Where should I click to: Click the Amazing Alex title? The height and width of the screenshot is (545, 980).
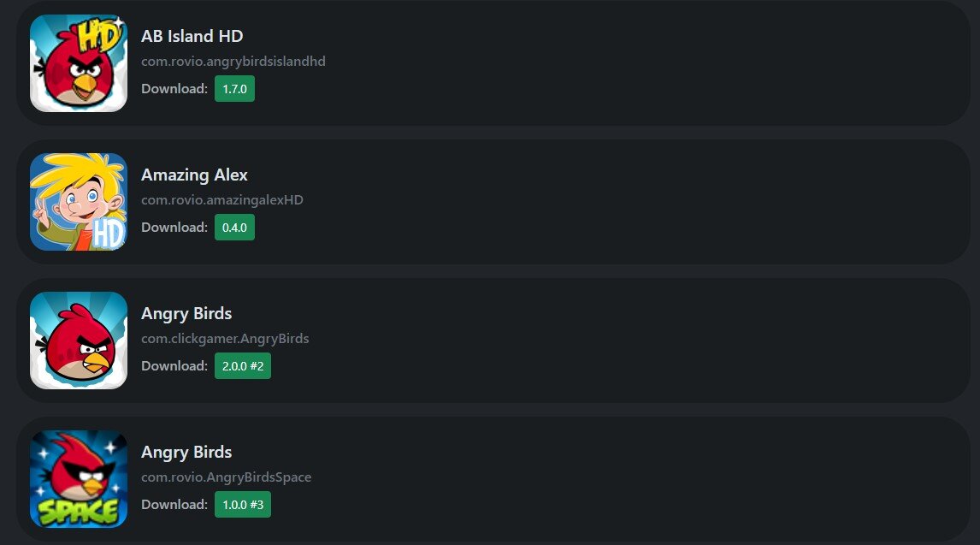[194, 175]
